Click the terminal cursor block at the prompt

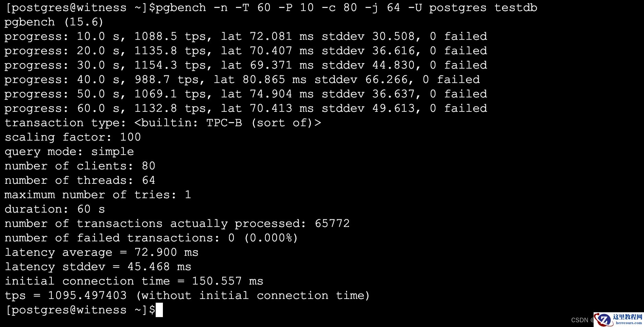(159, 310)
